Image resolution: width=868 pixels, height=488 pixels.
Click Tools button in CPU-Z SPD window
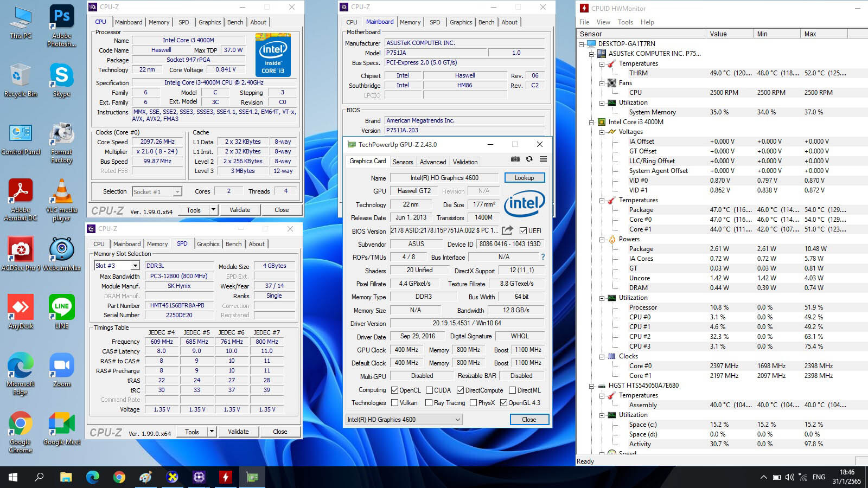(192, 432)
